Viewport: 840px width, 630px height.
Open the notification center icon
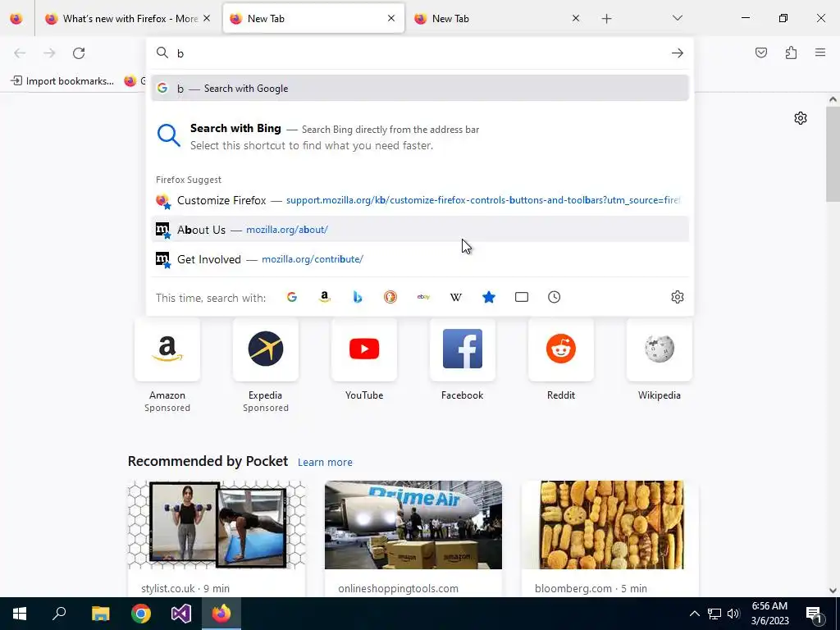click(x=814, y=614)
